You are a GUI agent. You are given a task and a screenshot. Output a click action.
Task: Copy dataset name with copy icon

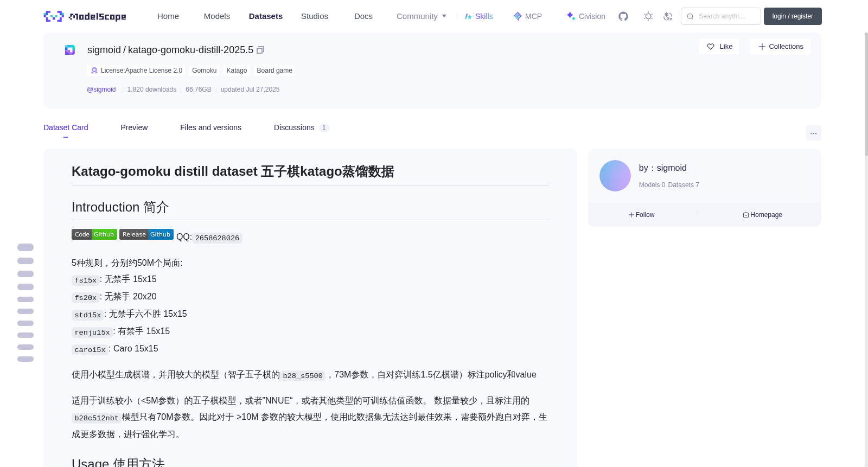coord(260,50)
